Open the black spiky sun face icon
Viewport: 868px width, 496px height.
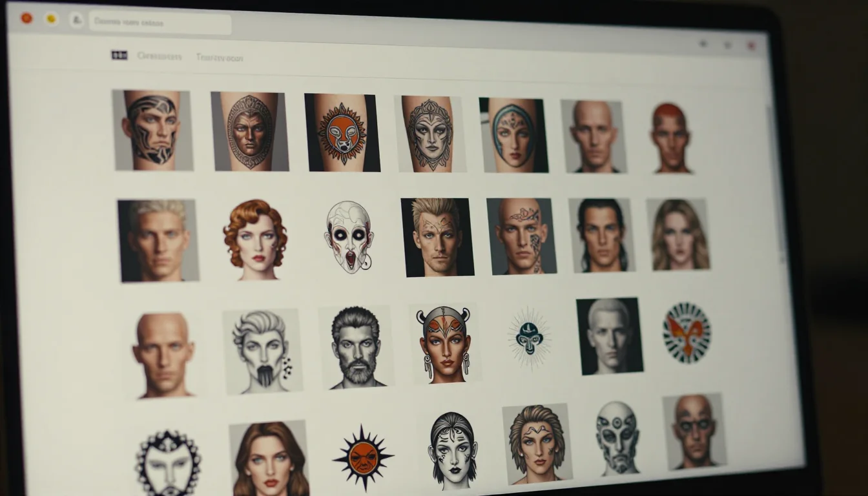click(x=363, y=457)
